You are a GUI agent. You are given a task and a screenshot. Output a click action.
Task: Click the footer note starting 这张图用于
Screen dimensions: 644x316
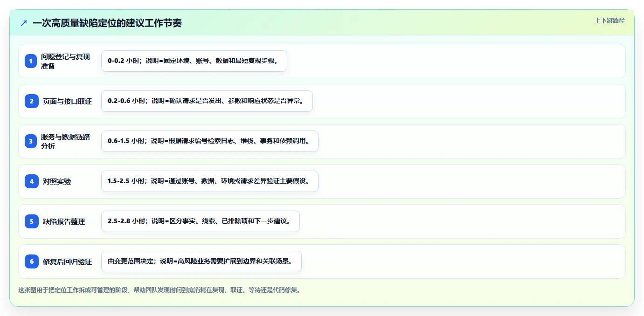pos(161,290)
